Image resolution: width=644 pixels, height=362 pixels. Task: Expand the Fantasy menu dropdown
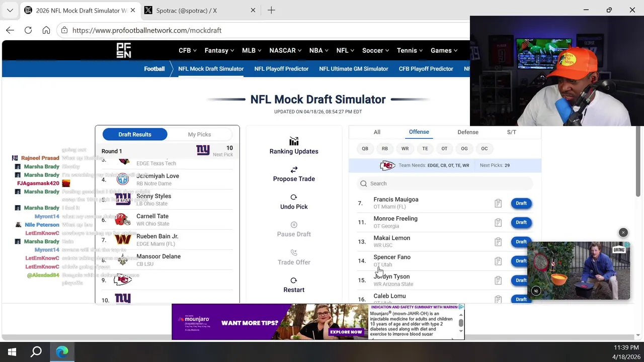tap(219, 50)
